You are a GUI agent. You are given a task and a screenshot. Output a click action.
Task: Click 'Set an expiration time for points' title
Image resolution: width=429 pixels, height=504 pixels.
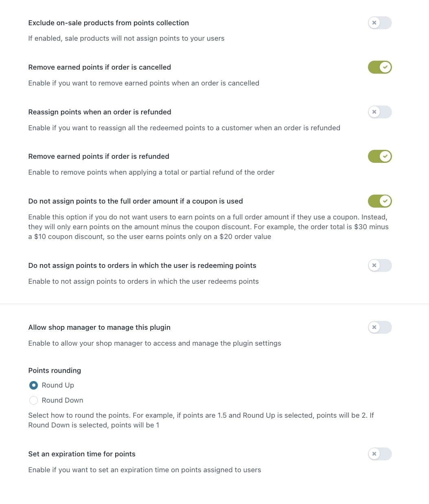(82, 454)
